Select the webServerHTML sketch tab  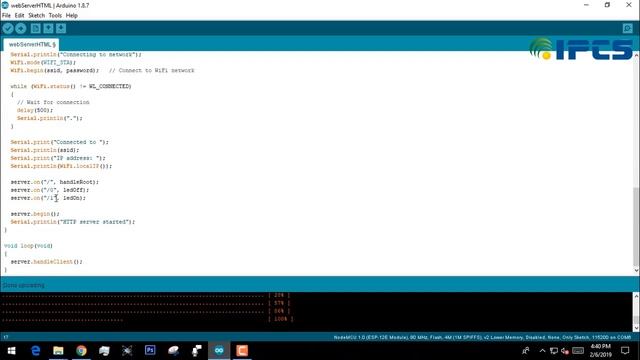coord(32,44)
